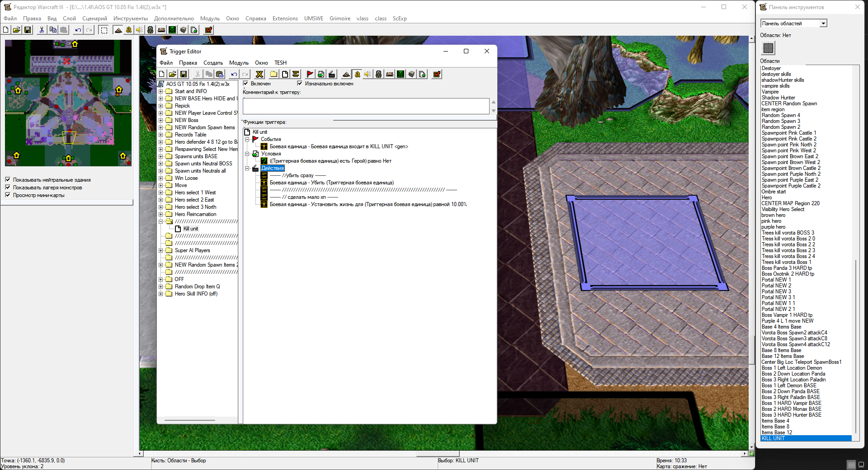Open Sound Editor speaker icon in main toolbar
868x470 pixels.
[x=140, y=30]
